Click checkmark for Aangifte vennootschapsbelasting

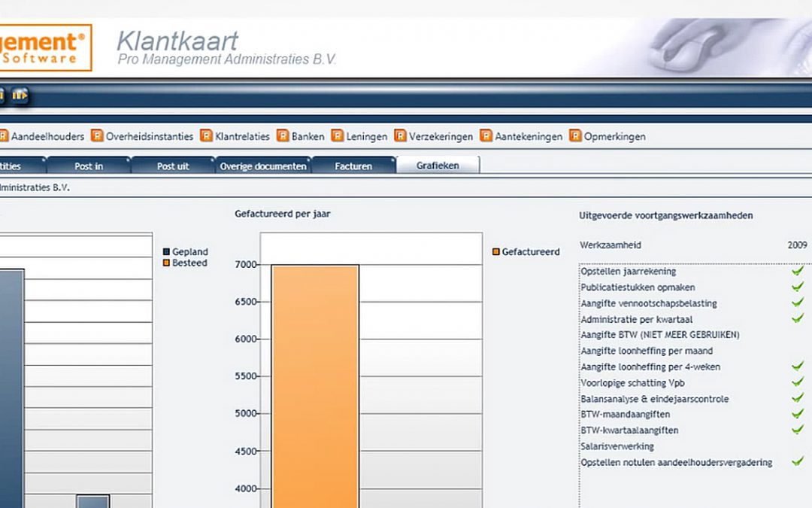click(x=798, y=303)
